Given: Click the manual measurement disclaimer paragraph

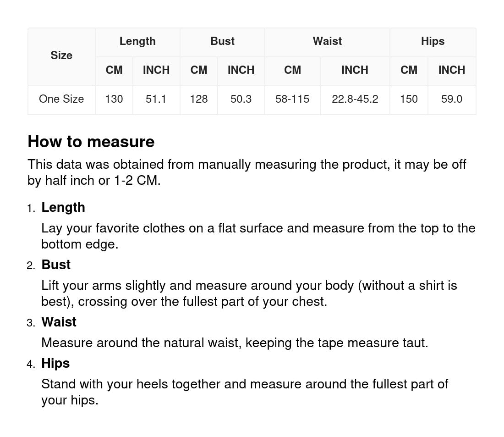Looking at the screenshot, I should 247,172.
